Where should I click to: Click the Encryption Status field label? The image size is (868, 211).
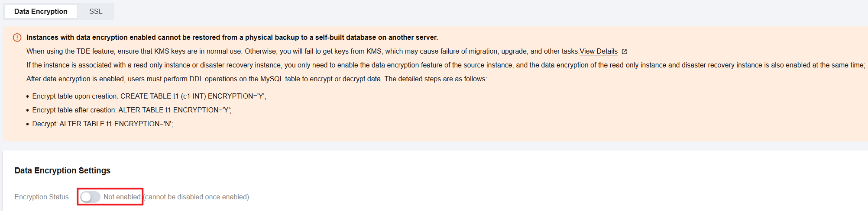[x=42, y=197]
